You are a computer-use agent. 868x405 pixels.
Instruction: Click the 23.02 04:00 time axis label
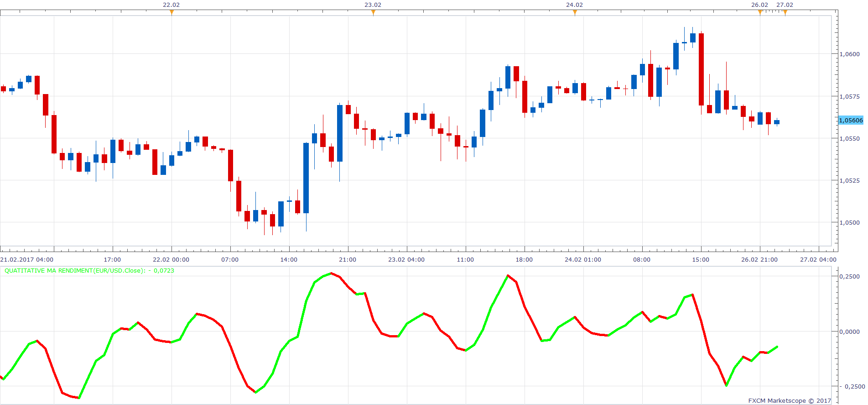click(x=406, y=259)
